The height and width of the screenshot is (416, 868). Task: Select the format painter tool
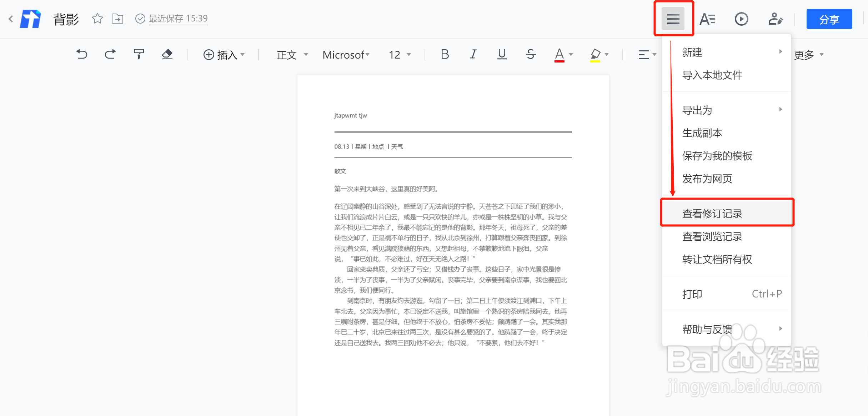click(x=139, y=54)
